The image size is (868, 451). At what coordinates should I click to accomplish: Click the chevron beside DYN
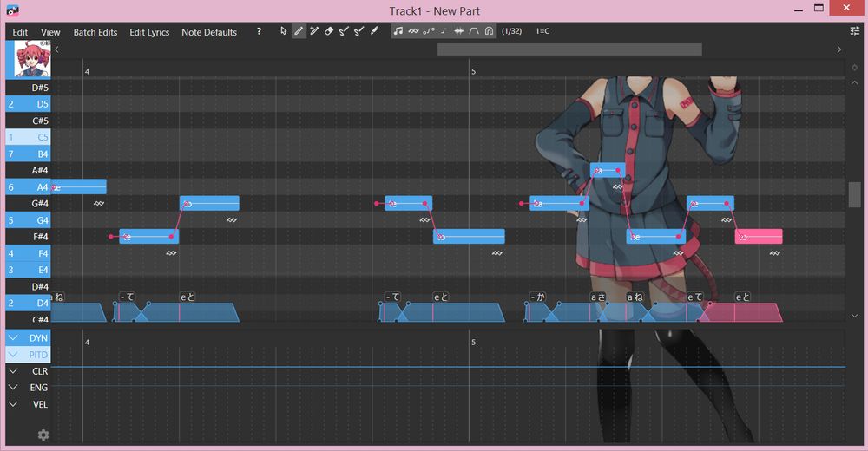pos(13,337)
